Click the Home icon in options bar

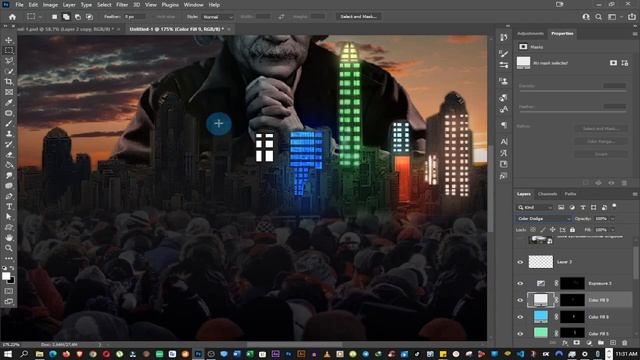point(12,17)
